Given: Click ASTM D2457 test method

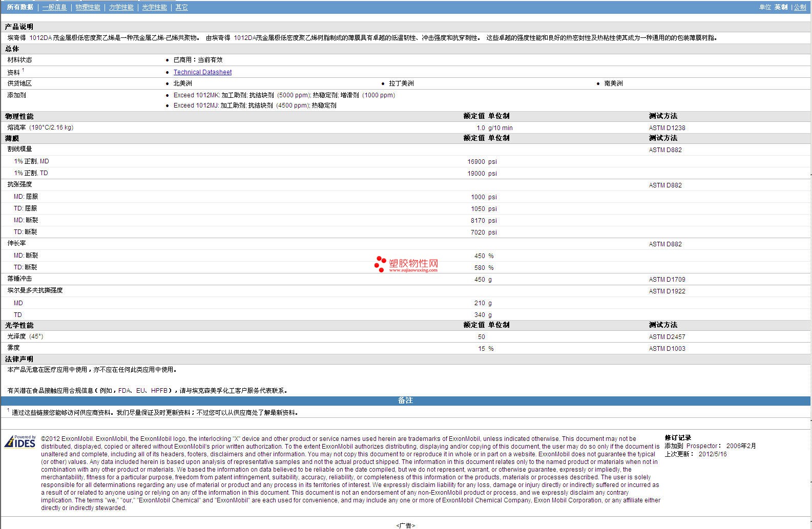Looking at the screenshot, I should (x=667, y=337).
